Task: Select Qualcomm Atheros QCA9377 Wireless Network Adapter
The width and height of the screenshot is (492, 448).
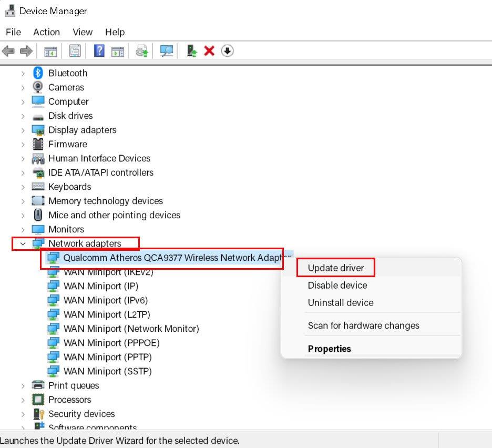Action: click(x=173, y=258)
